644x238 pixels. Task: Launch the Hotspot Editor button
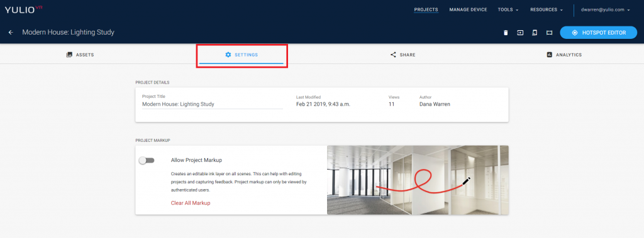coord(599,33)
